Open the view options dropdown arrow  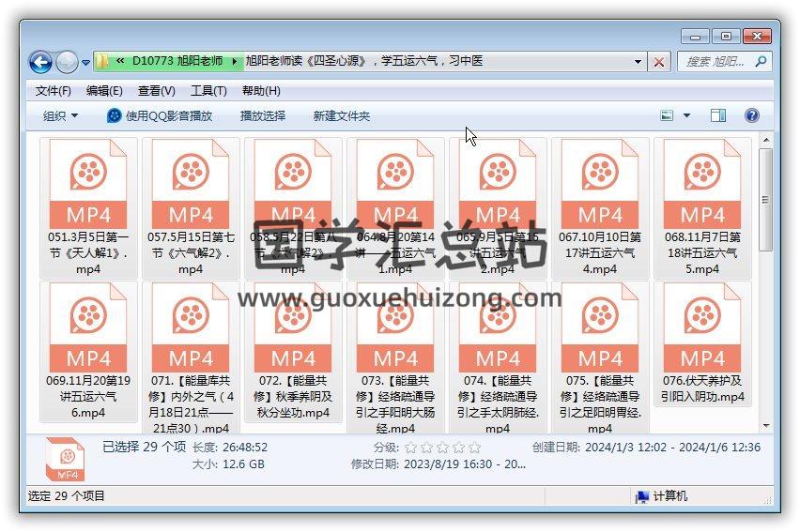[x=686, y=115]
